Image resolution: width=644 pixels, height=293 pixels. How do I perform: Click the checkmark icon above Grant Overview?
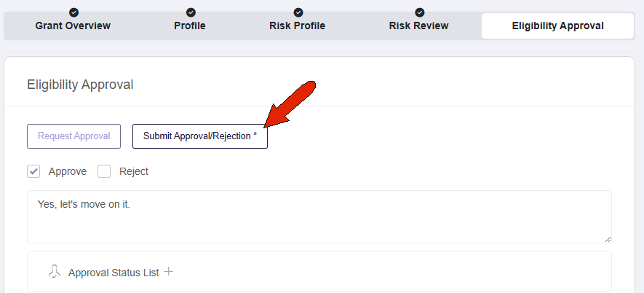74,12
